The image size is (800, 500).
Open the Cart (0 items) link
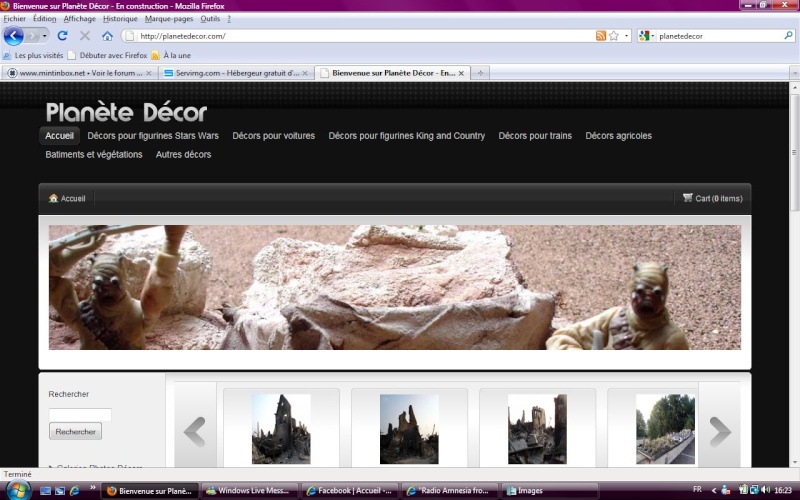(713, 198)
